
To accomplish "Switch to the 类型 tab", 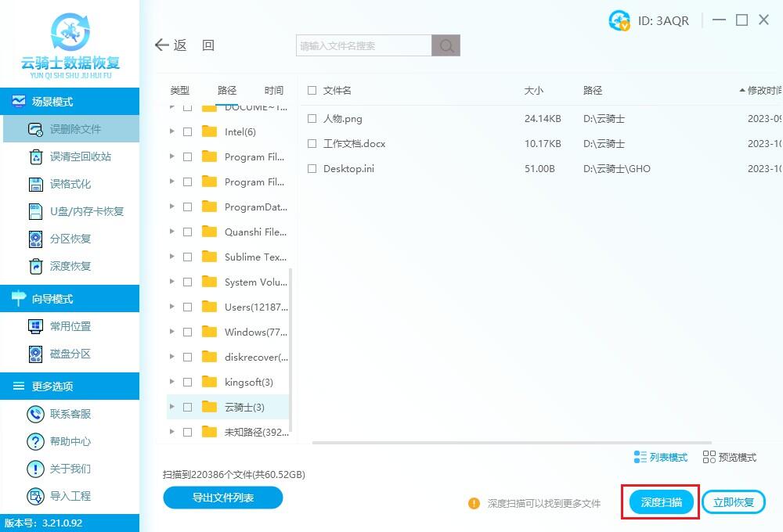I will (x=180, y=90).
